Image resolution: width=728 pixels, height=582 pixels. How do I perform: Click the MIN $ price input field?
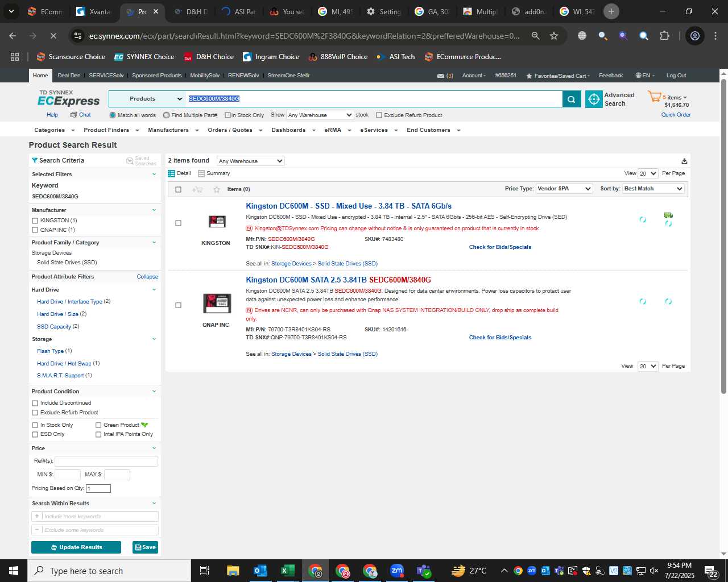[67, 475]
